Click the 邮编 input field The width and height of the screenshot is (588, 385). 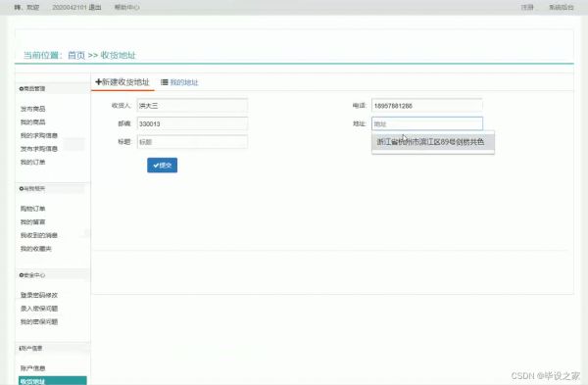point(192,123)
